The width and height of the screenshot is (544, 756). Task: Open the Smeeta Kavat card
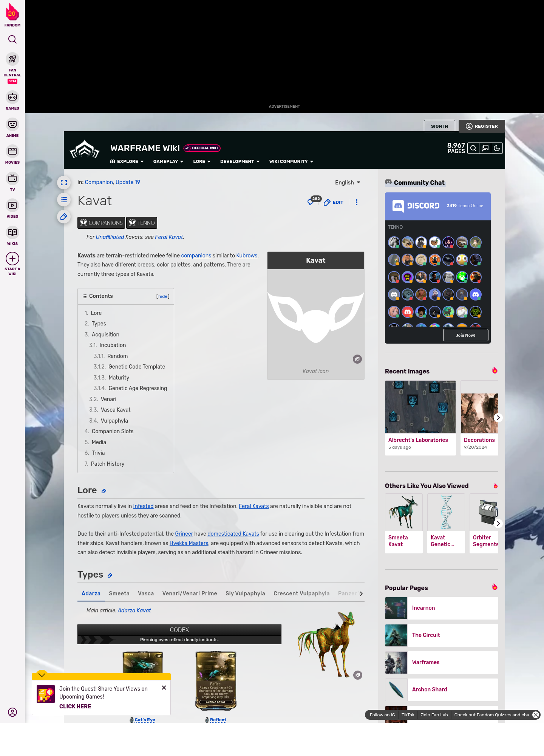point(404,524)
